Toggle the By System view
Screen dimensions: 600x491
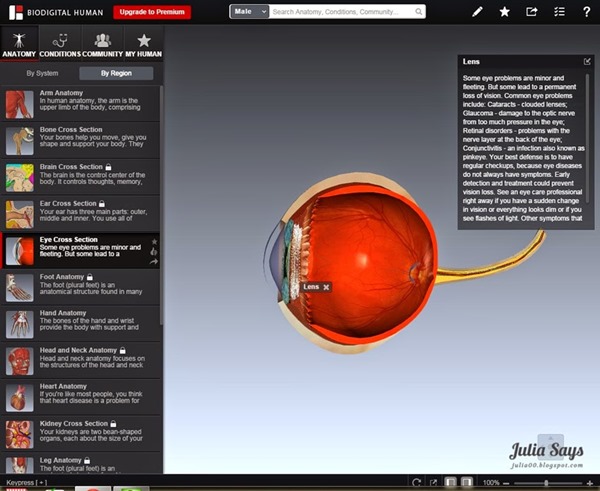42,74
